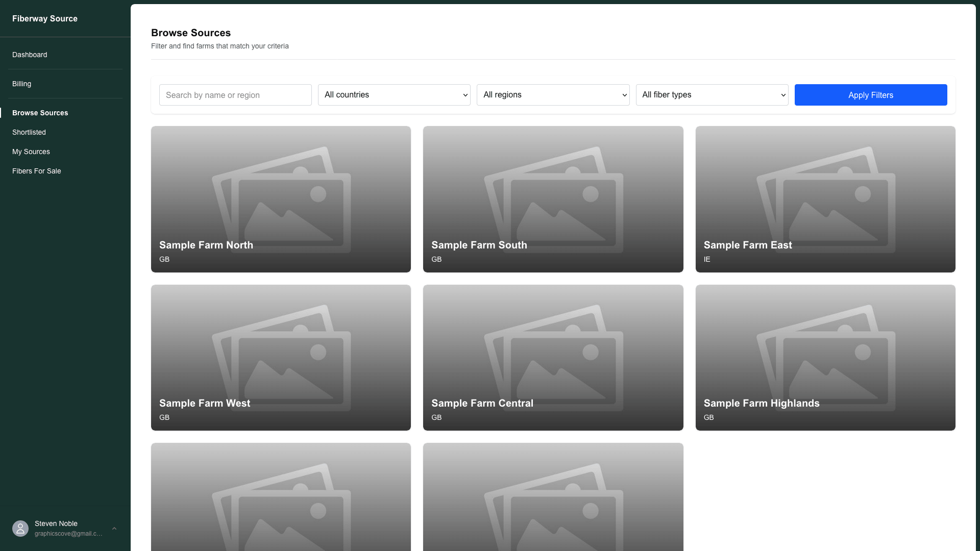The image size is (980, 551).
Task: Click the Browse Sources page heading
Action: tap(191, 33)
